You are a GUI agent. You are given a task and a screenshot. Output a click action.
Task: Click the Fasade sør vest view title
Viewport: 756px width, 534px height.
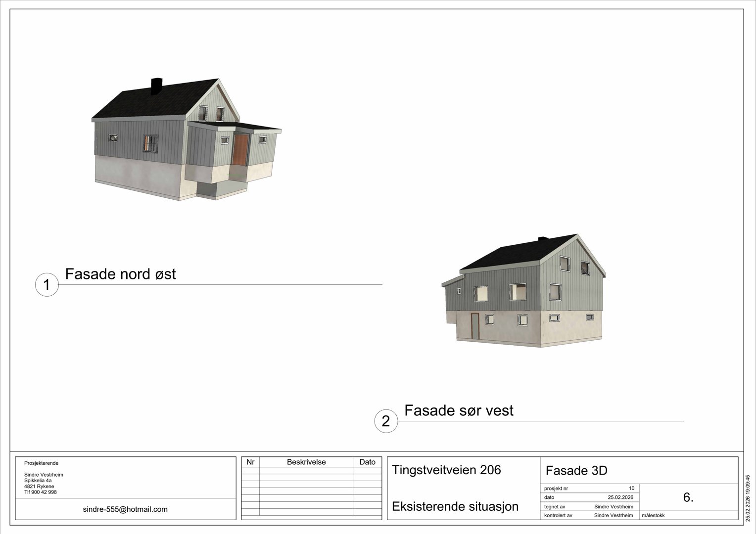(x=459, y=410)
